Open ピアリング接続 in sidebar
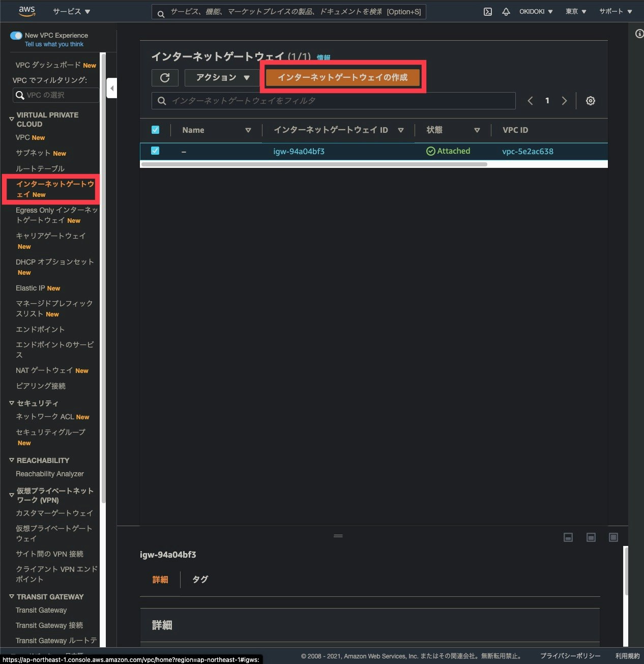This screenshot has width=644, height=664. 41,386
